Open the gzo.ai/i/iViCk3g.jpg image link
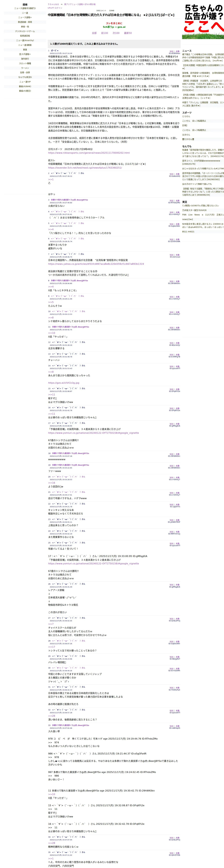This screenshot has height=868, width=224. point(64,383)
